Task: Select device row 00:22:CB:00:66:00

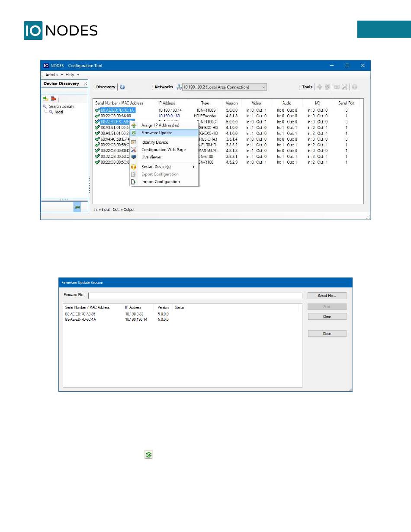Action: point(116,116)
